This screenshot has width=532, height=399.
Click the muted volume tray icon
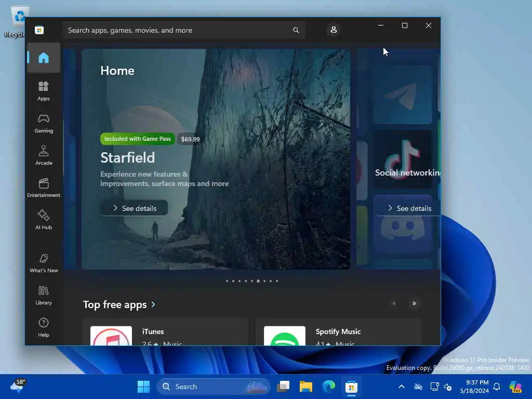[448, 387]
